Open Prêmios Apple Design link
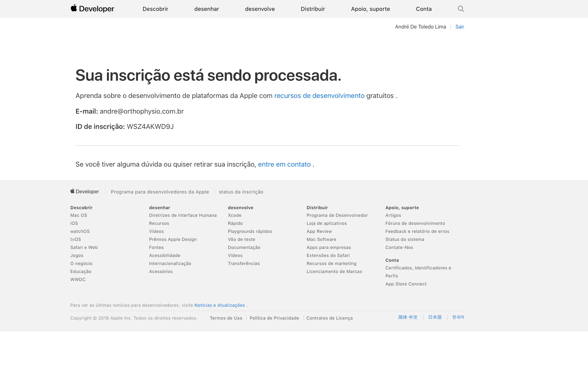 click(x=173, y=239)
